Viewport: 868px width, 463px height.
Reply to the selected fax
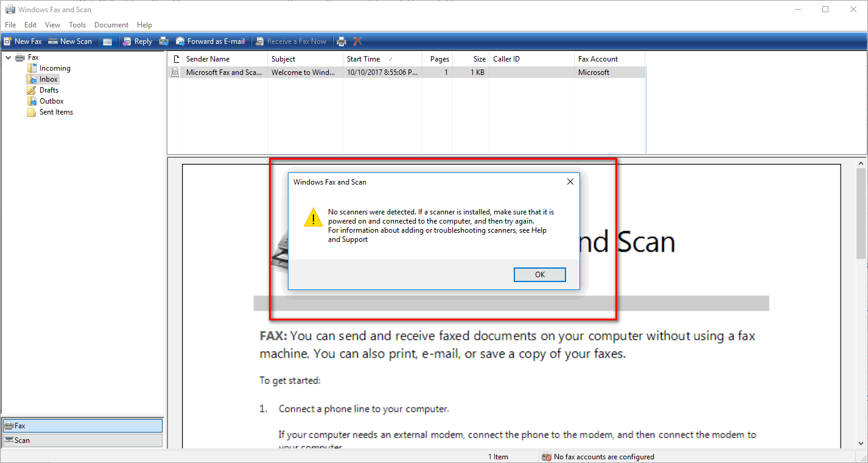point(138,41)
